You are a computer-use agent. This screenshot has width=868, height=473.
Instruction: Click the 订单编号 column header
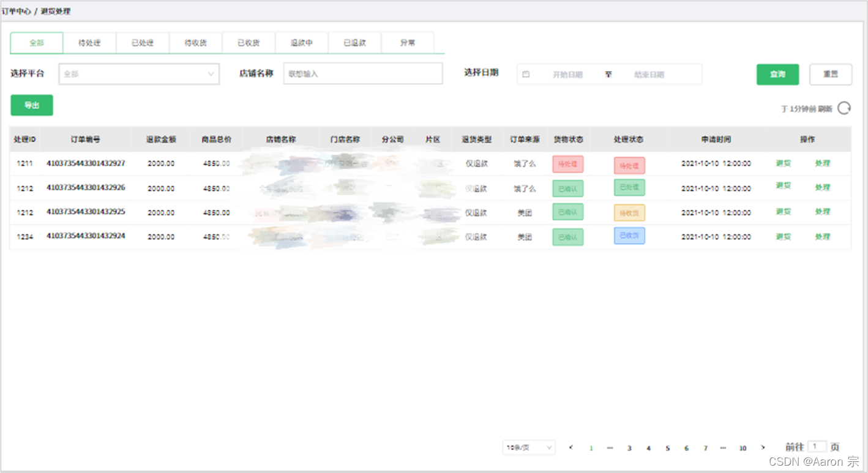coord(86,140)
